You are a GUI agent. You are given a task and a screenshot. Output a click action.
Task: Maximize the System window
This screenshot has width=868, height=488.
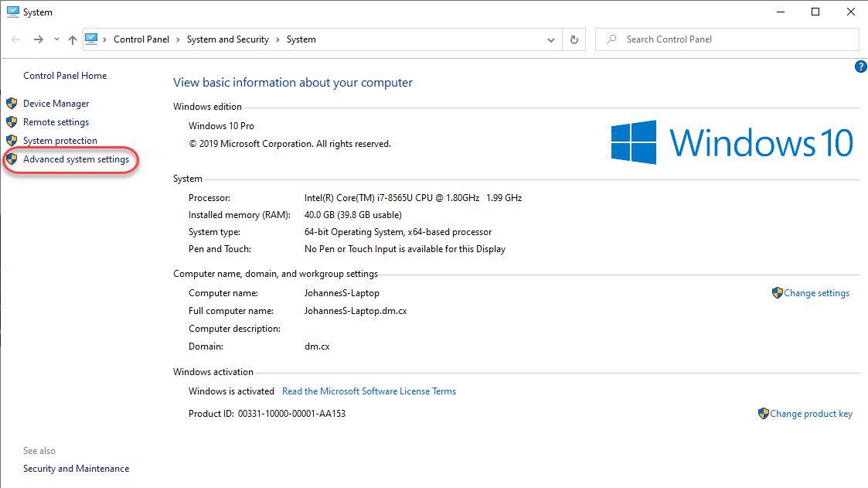coord(815,12)
